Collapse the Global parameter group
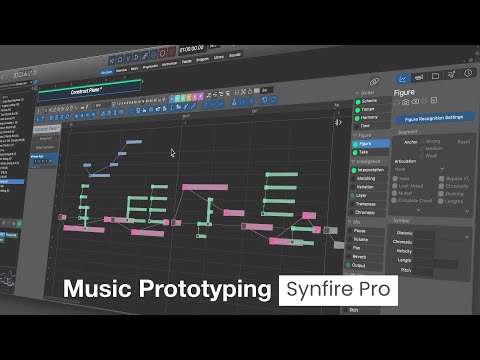Viewport: 480px width, 360px height. click(x=357, y=93)
